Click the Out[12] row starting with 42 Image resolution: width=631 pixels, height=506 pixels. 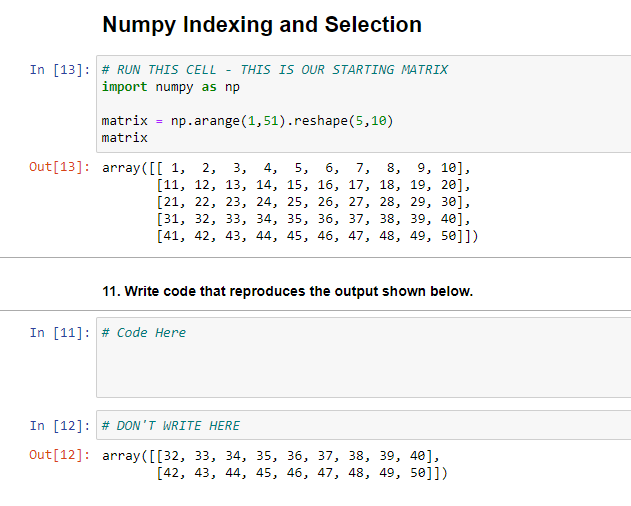(x=302, y=473)
